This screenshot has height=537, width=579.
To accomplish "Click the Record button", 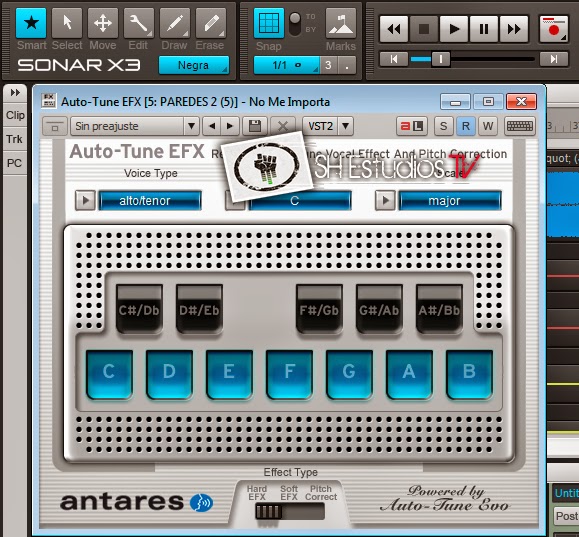I will (554, 29).
